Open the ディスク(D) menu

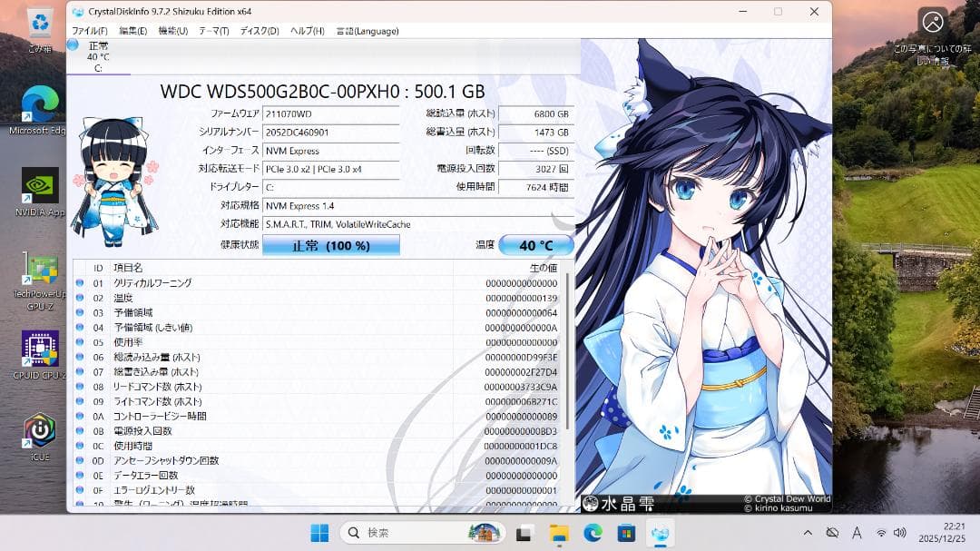coord(260,31)
